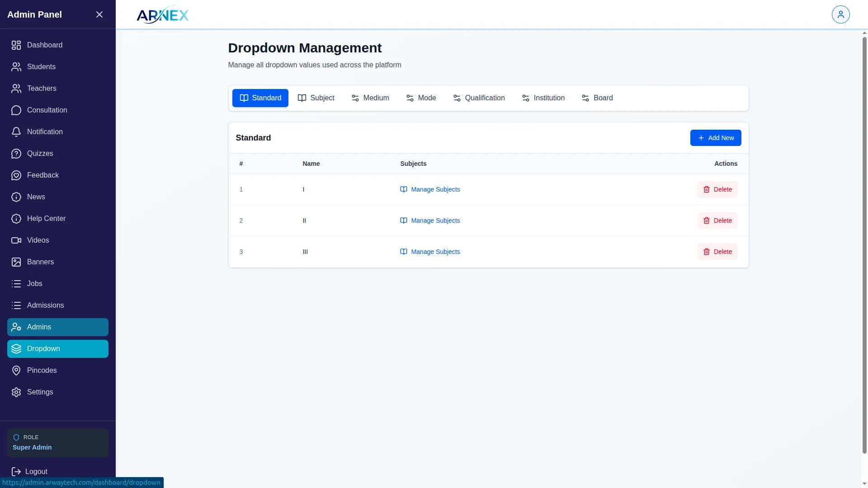
Task: Open the Dashboard sidebar icon
Action: point(16,45)
